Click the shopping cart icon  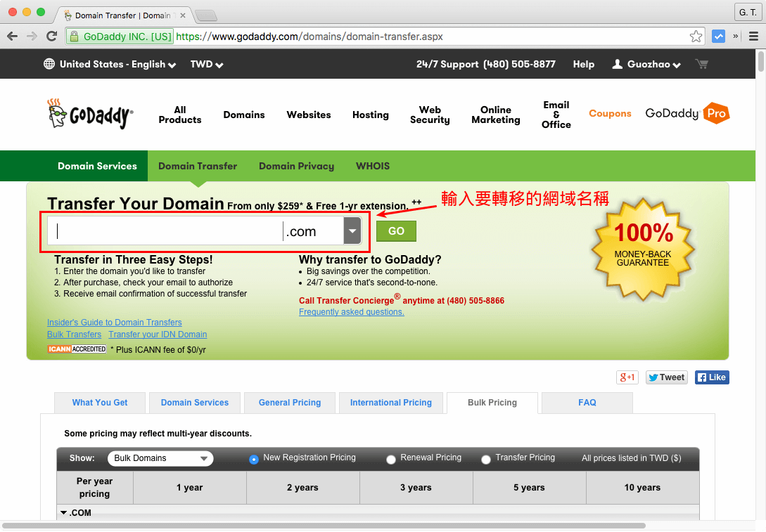click(701, 64)
